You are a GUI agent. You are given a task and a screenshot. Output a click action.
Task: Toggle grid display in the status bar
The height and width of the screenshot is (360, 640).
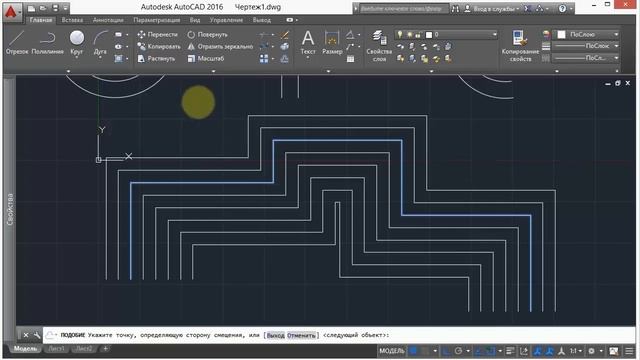point(413,351)
